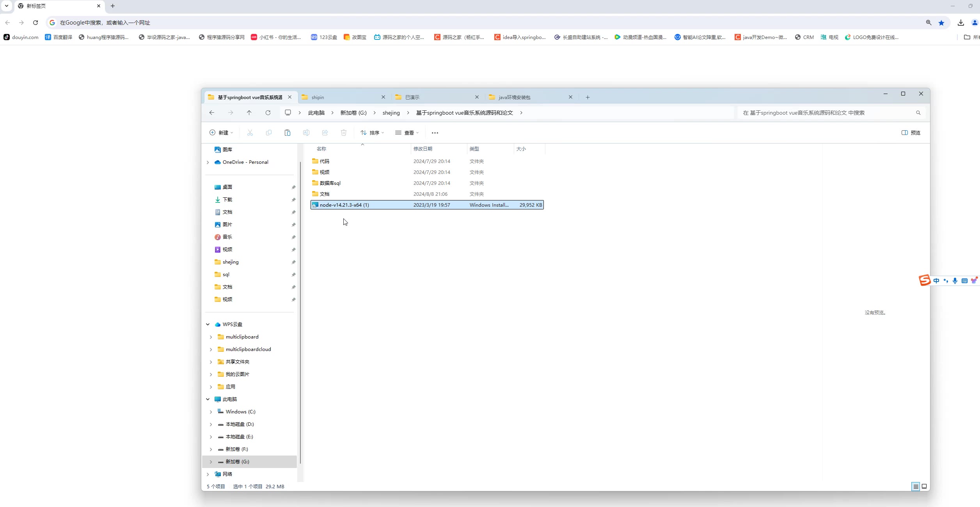Switch to large icons view in status bar
Image resolution: width=980 pixels, height=507 pixels.
click(x=924, y=486)
